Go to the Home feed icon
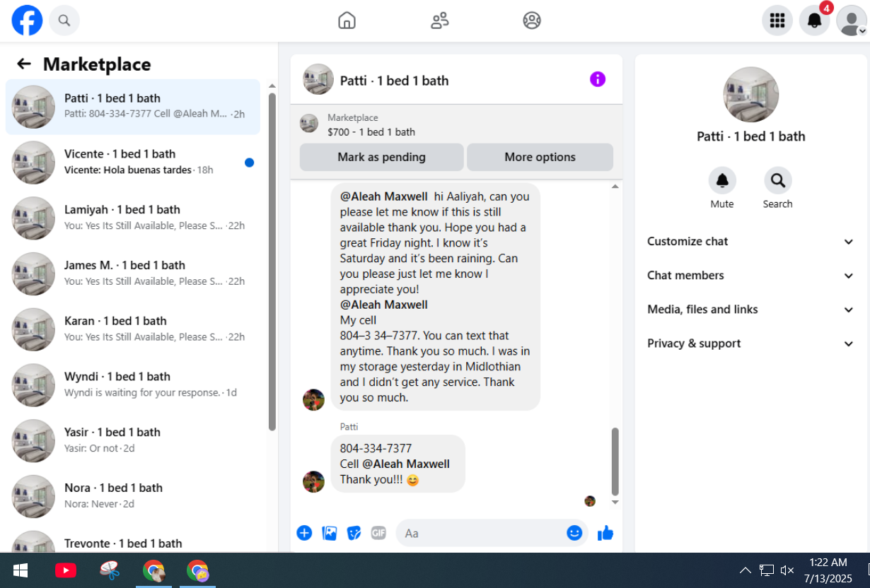Image resolution: width=870 pixels, height=588 pixels. point(347,20)
